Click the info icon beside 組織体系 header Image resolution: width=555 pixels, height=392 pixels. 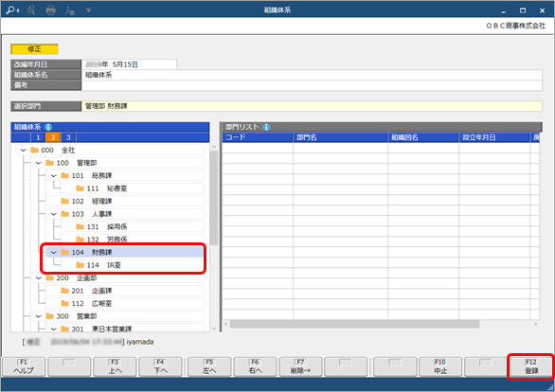[48, 127]
